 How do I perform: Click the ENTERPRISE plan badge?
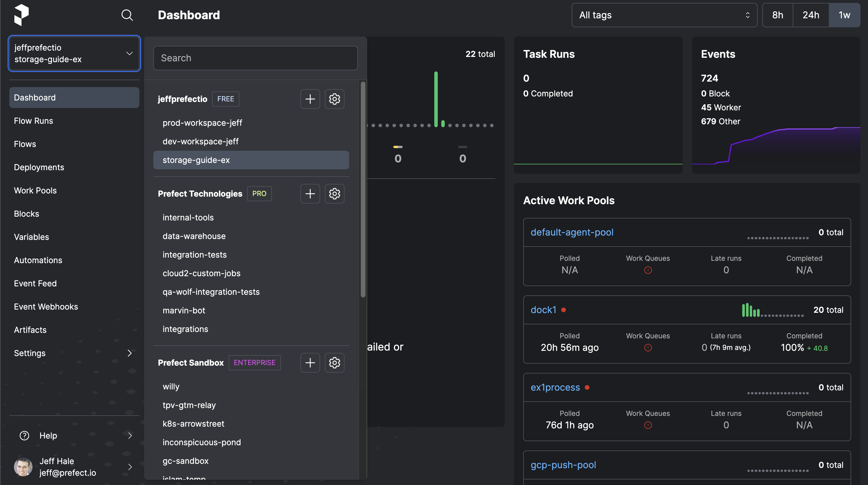click(x=254, y=363)
